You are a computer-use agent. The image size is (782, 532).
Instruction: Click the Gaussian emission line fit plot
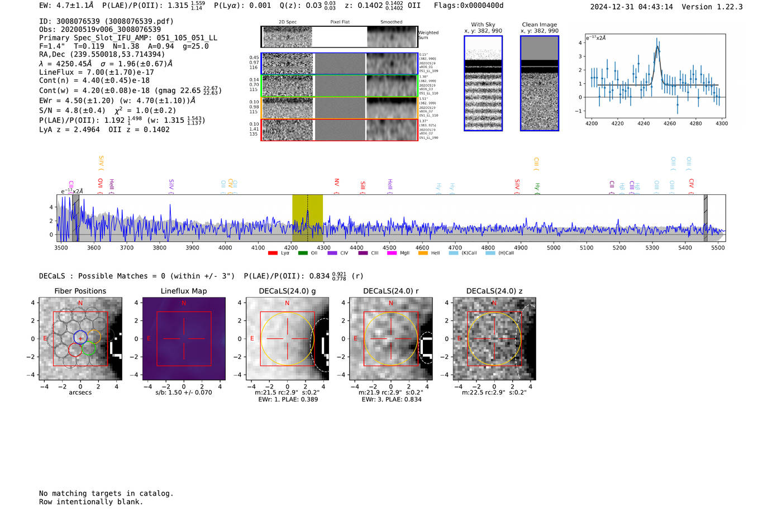tap(655, 75)
